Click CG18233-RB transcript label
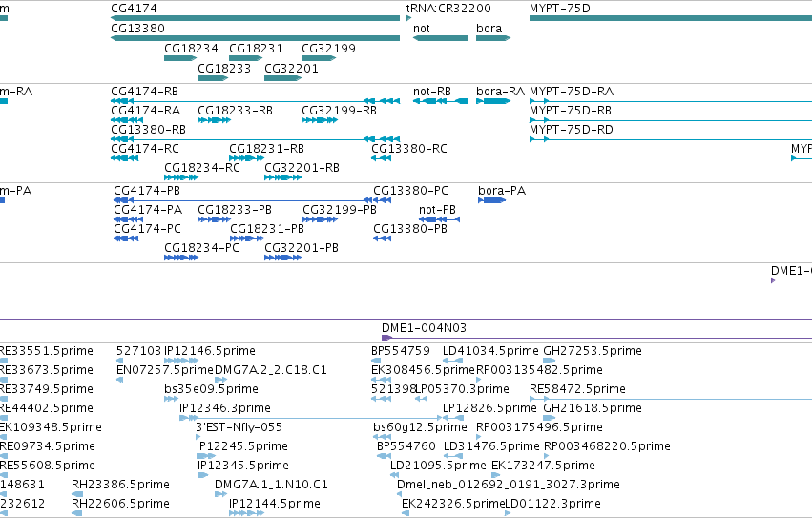Screen dimensions: 812x518 click(x=235, y=111)
